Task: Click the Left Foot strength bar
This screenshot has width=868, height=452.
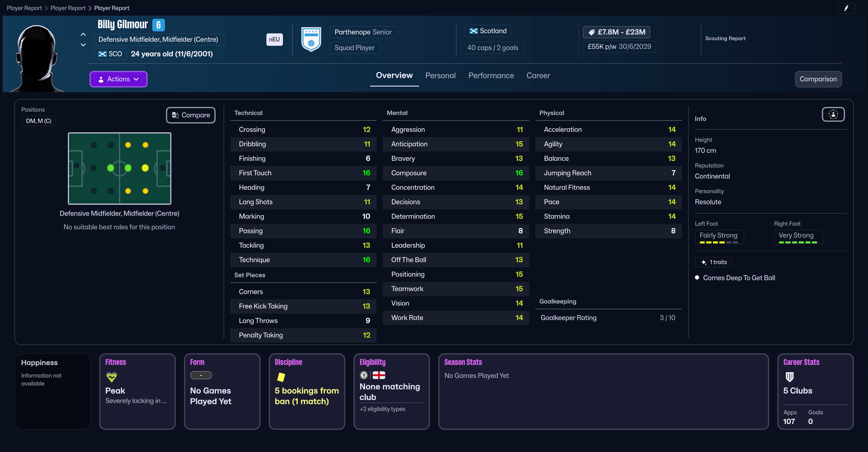Action: [718, 242]
